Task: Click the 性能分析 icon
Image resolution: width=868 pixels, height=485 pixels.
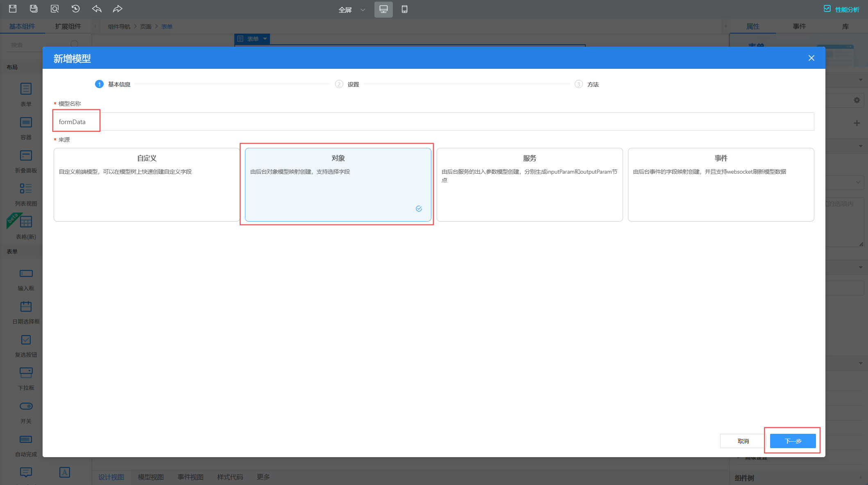Action: (827, 9)
